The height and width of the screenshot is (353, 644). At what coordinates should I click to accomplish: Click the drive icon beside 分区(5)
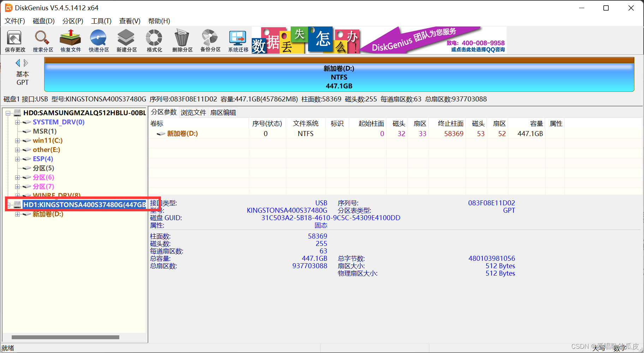tap(26, 168)
